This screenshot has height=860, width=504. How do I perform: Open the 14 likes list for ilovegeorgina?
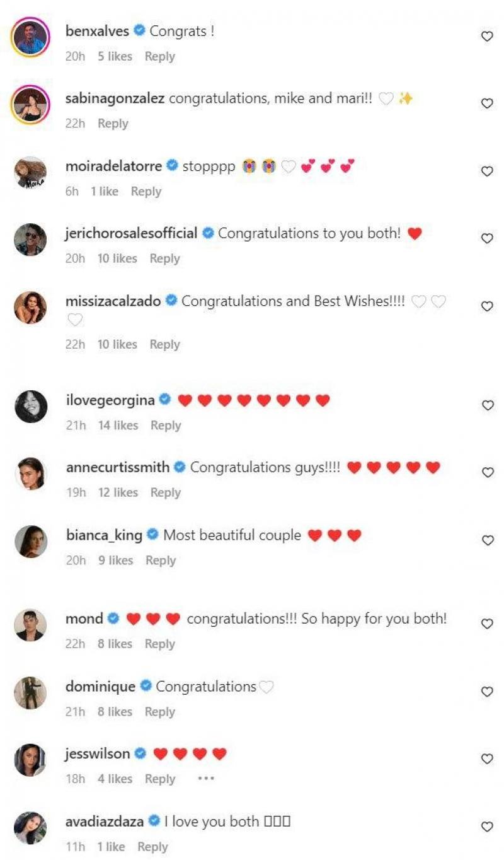click(x=118, y=426)
